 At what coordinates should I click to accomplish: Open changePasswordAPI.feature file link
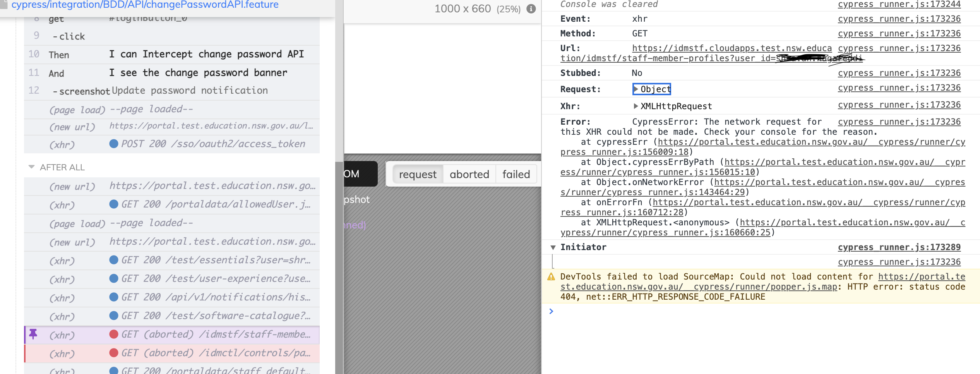point(145,5)
